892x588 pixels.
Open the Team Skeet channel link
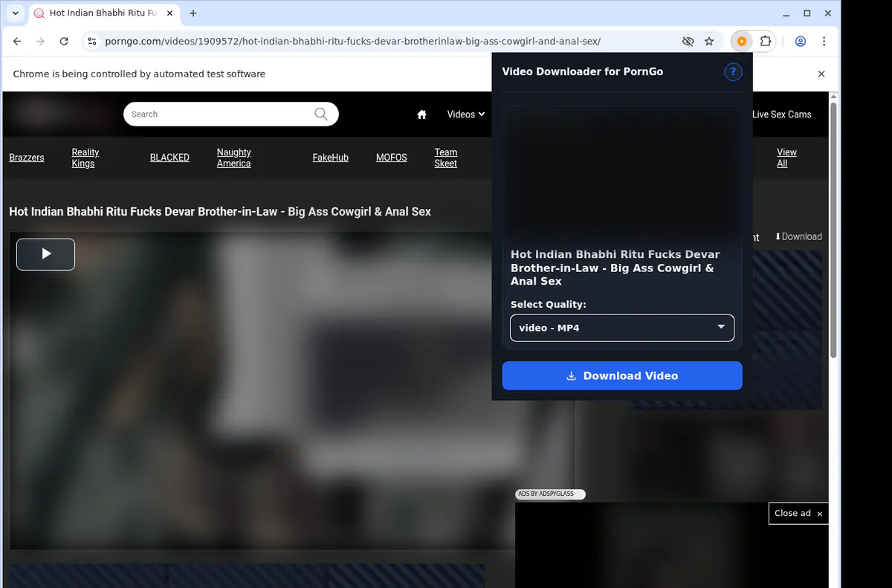click(x=446, y=158)
